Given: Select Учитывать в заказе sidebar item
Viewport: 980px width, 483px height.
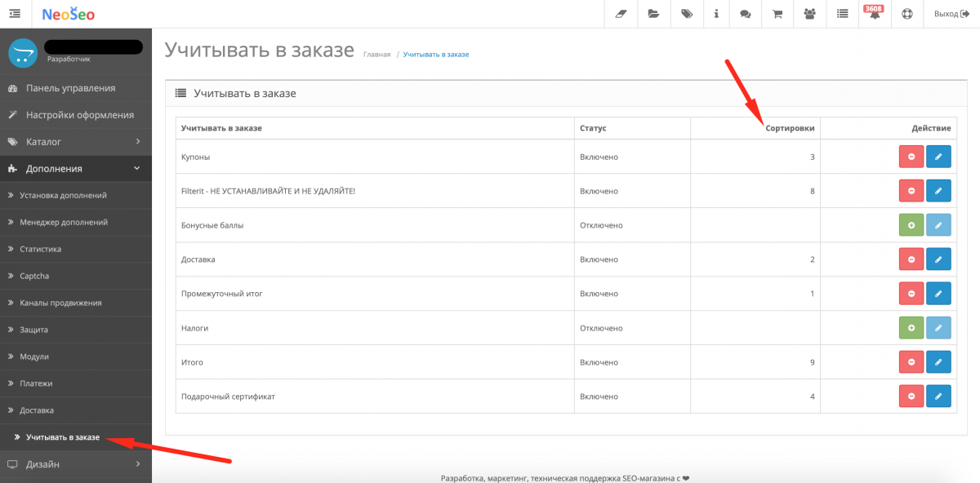Looking at the screenshot, I should tap(76, 437).
